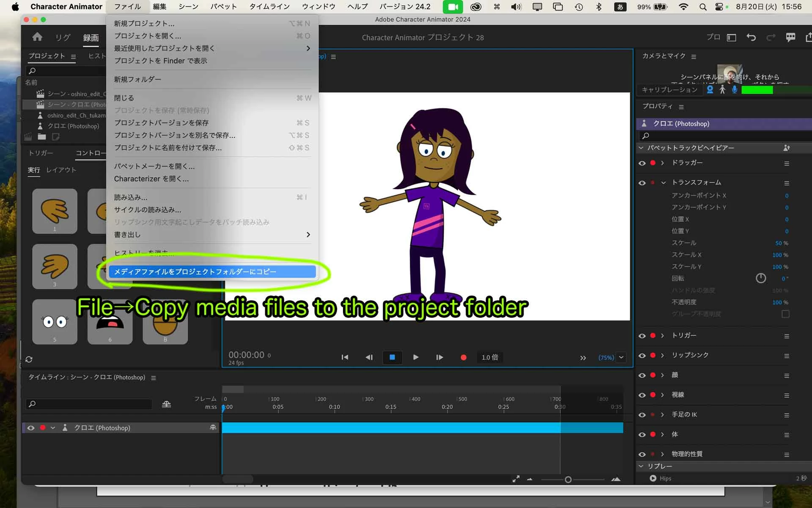Click the eyes trigger thumbnail numbered 5
Image resolution: width=812 pixels, height=508 pixels.
pyautogui.click(x=55, y=322)
